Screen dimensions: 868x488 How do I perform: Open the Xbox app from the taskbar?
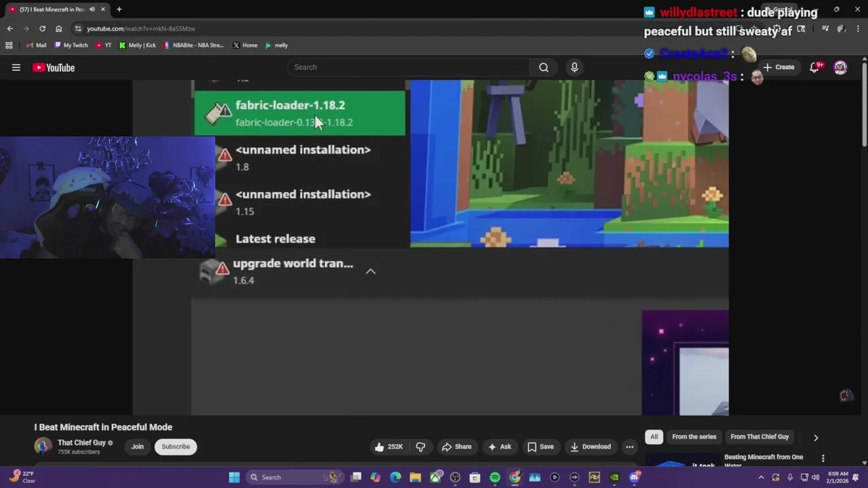[x=435, y=477]
